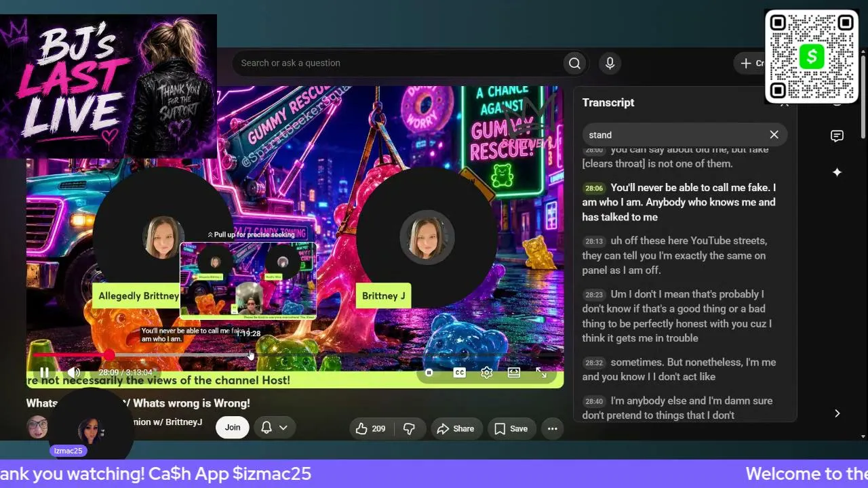Dislike the video with the thumbs-down button

[x=409, y=428]
